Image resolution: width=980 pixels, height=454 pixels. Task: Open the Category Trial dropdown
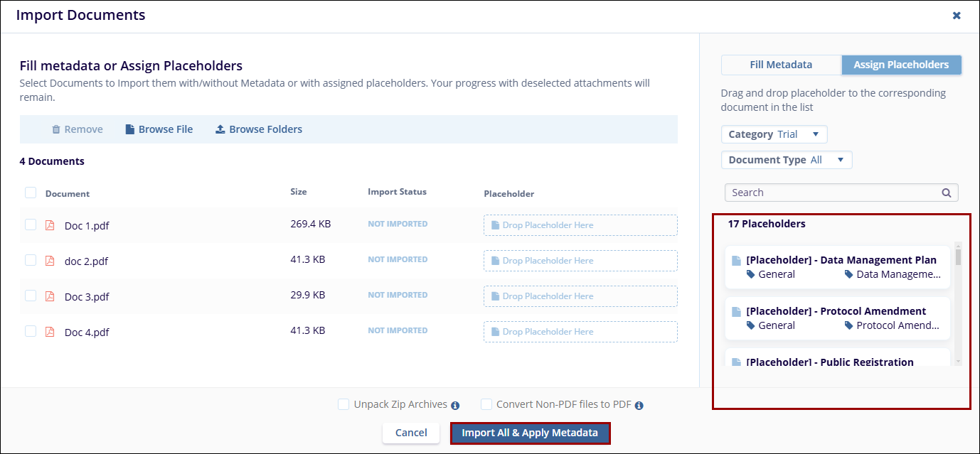point(774,134)
